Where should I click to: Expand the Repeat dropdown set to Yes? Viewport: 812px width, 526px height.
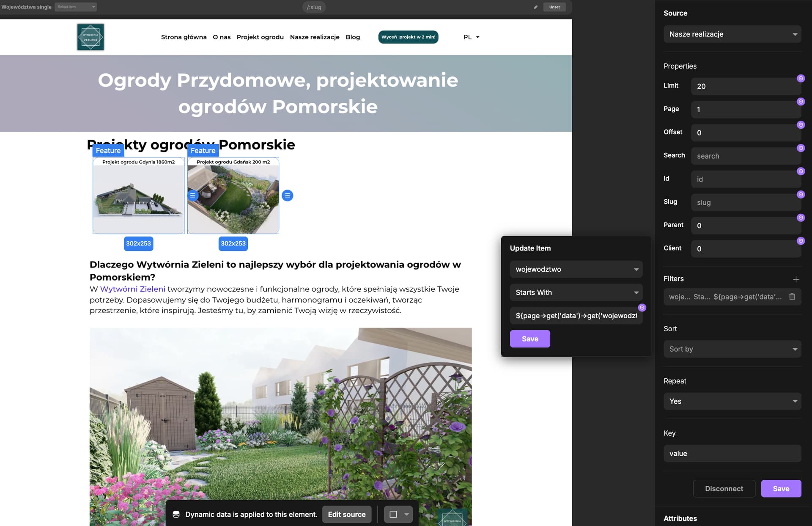[732, 401]
